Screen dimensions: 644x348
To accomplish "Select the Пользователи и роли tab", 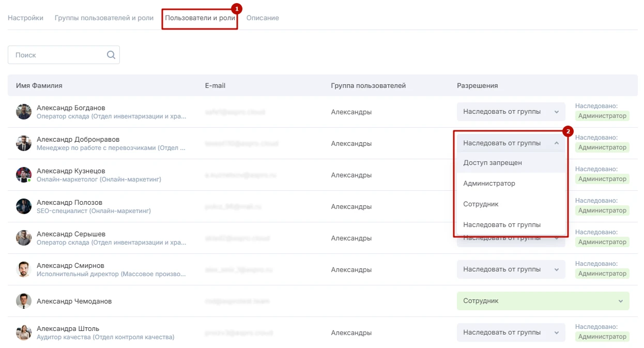I will click(x=200, y=18).
